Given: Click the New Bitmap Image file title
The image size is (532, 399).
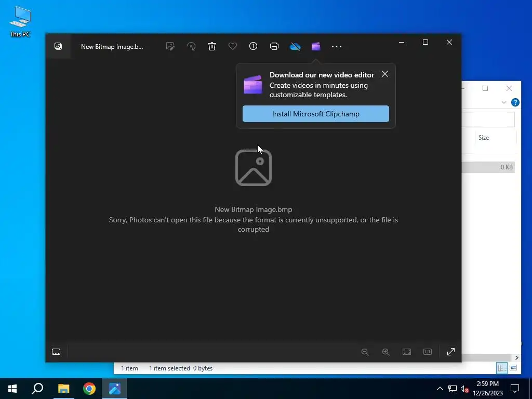Looking at the screenshot, I should 112,47.
